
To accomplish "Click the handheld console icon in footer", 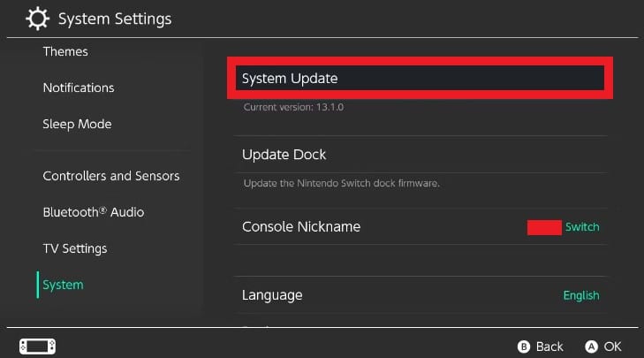I will (x=37, y=347).
